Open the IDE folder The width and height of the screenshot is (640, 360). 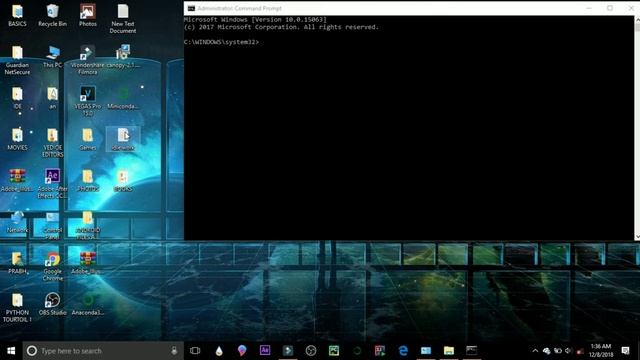click(x=17, y=98)
